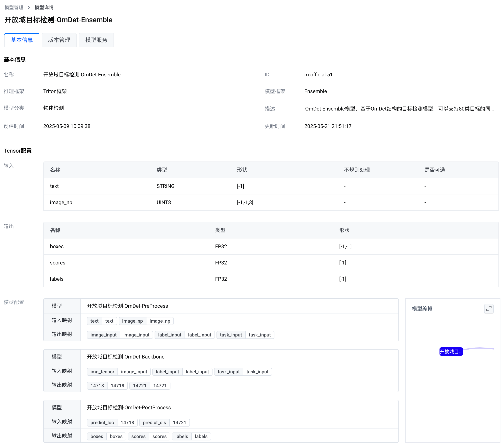Click the boxes output row name
Viewport: 504px width, 444px height.
coord(57,247)
